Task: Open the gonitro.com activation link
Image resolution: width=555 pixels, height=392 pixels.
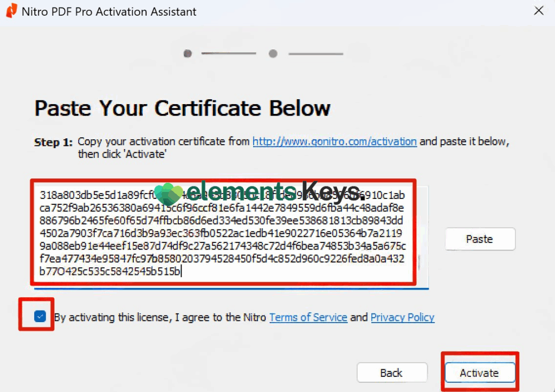Action: (334, 141)
